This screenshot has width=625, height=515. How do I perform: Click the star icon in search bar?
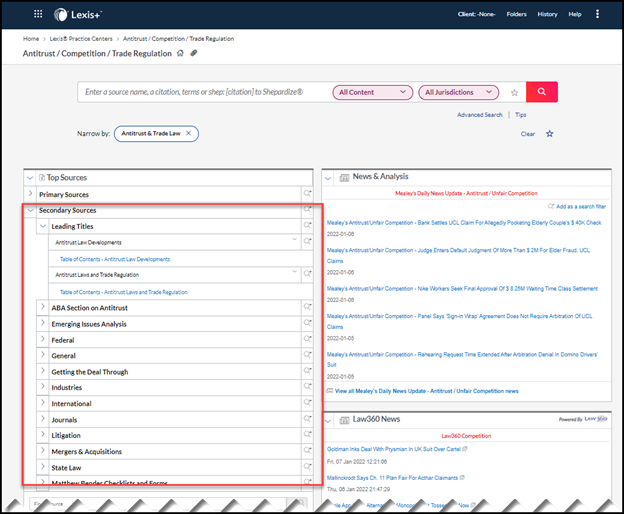coord(515,92)
